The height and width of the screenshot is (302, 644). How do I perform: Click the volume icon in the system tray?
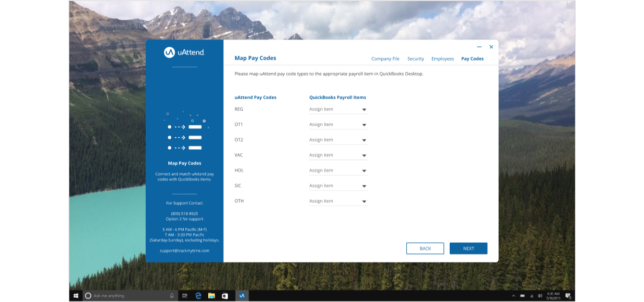540,296
